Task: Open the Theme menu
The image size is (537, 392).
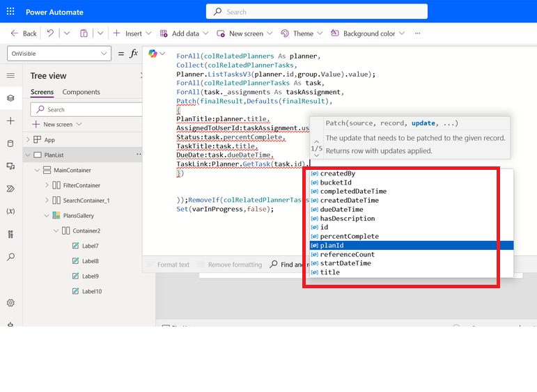Action: (x=302, y=33)
